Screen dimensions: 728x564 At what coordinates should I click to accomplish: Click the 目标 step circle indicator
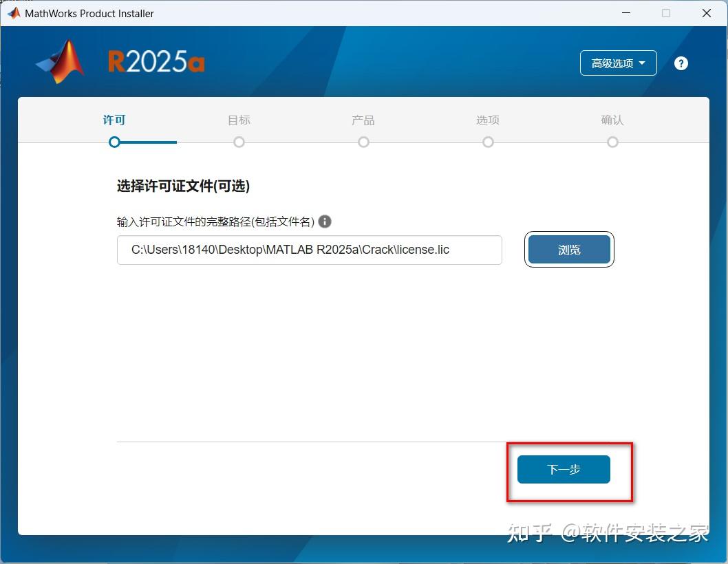click(x=239, y=142)
